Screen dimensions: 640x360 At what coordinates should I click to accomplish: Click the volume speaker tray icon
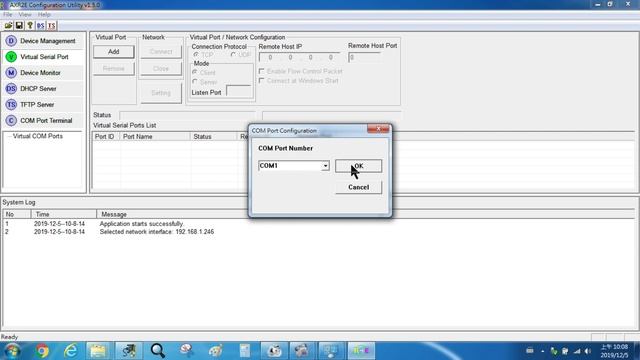588,351
